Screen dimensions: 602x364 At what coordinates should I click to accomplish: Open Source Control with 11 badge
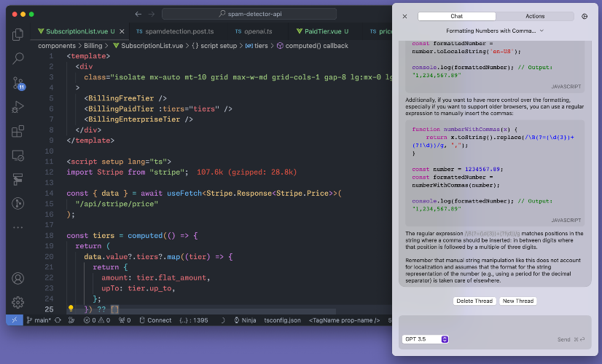coord(18,83)
